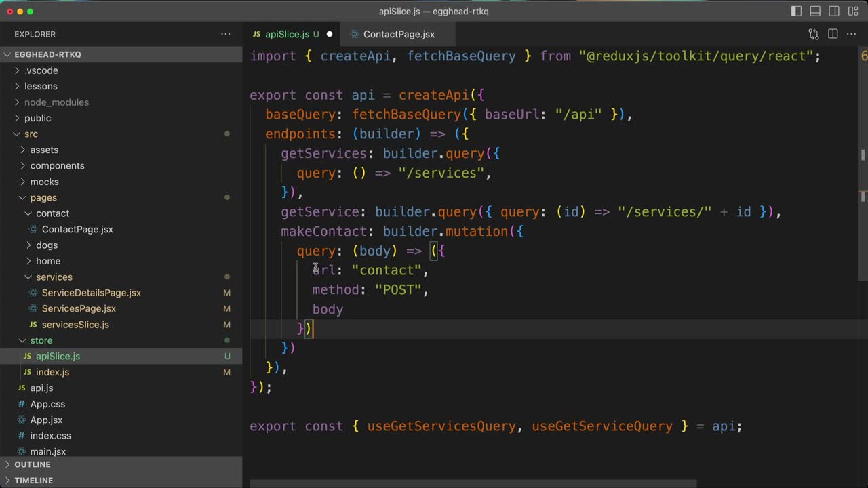
Task: Click the React icon beside ServiceDetailsPage.jsx
Action: (33, 293)
